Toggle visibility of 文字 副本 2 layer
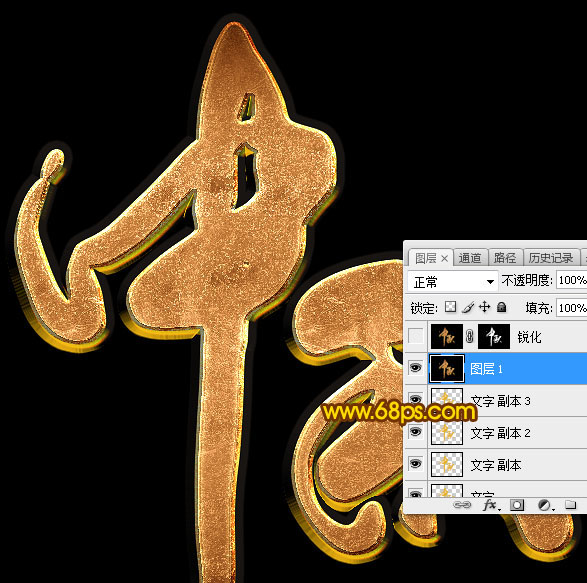Screen dimensions: 587x583 416,432
